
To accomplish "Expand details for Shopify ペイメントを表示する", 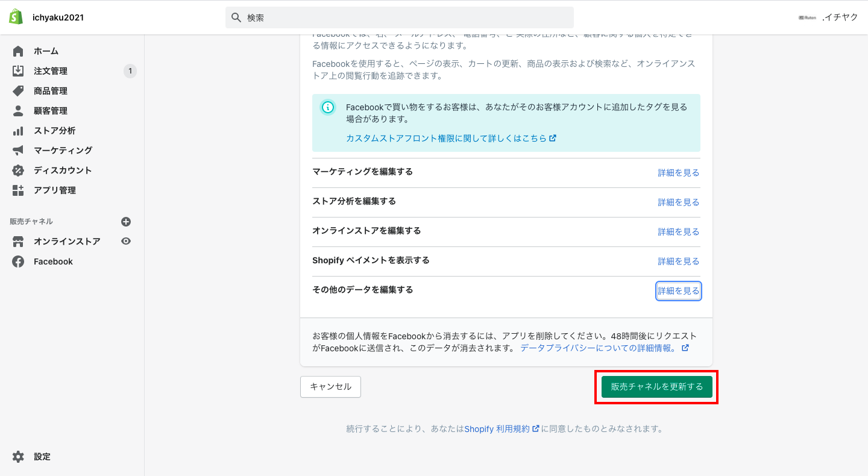I will point(679,261).
